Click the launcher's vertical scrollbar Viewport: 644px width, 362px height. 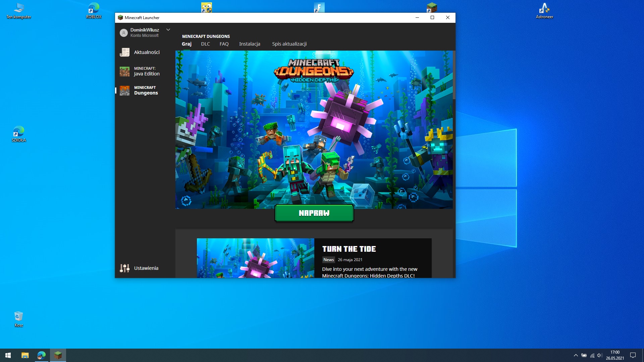[x=454, y=75]
